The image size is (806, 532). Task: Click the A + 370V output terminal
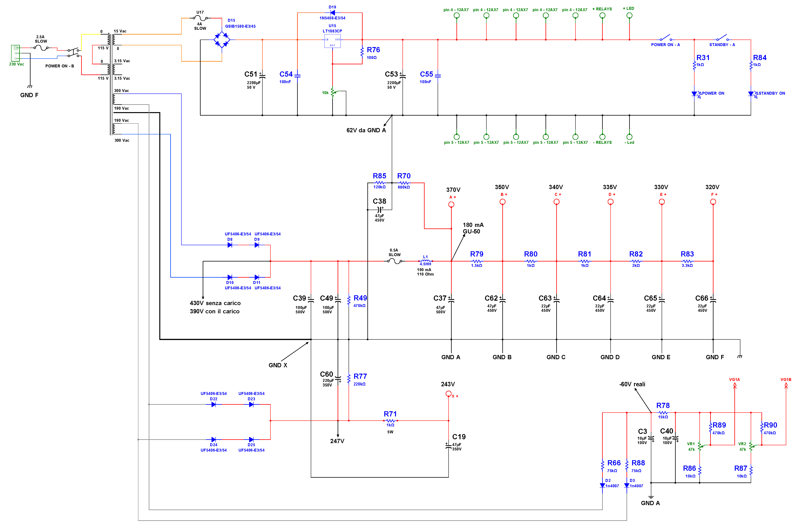coord(451,204)
